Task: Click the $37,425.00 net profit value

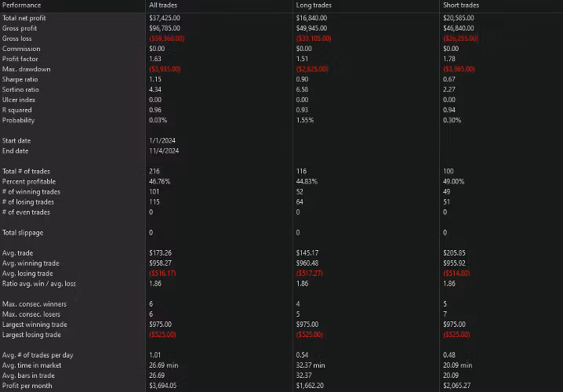Action: [165, 17]
